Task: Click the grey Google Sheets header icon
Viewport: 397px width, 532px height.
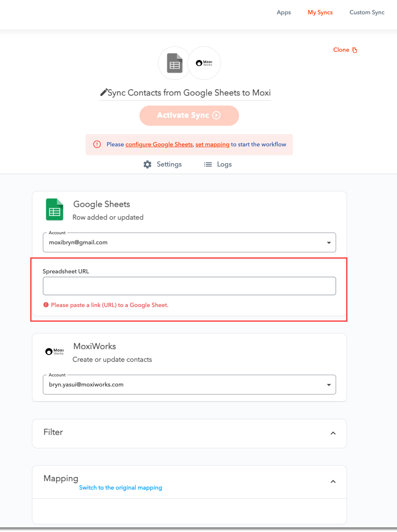Action: (x=174, y=63)
